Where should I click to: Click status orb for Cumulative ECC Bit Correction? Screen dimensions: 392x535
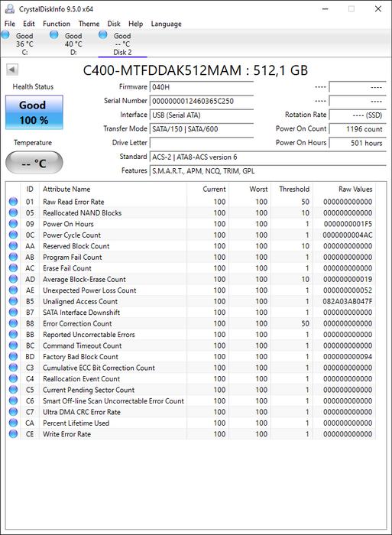click(13, 368)
